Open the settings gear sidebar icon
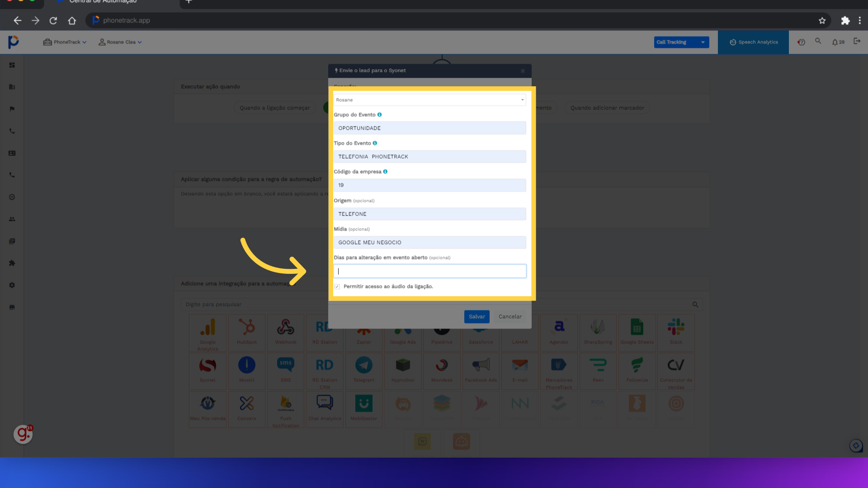Image resolution: width=868 pixels, height=488 pixels. tap(12, 285)
